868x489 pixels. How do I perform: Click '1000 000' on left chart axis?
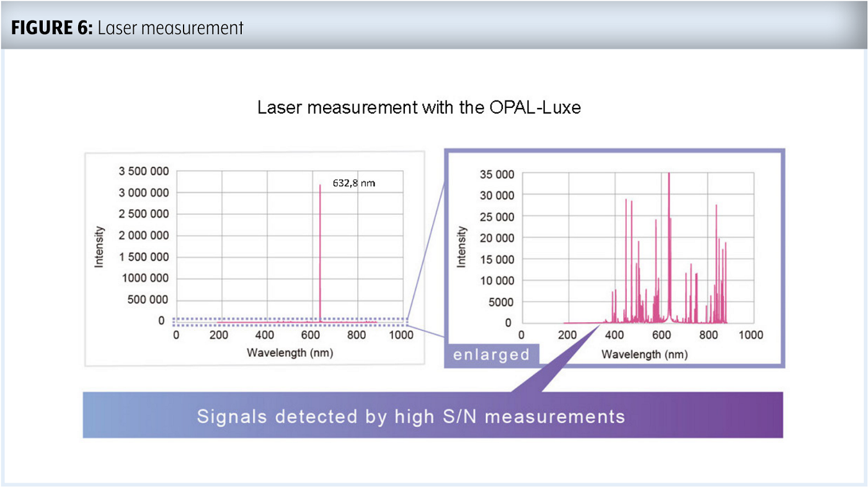point(144,278)
